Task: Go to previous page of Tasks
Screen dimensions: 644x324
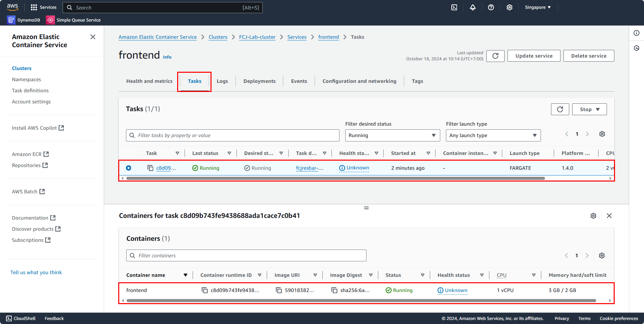Action: pos(567,134)
